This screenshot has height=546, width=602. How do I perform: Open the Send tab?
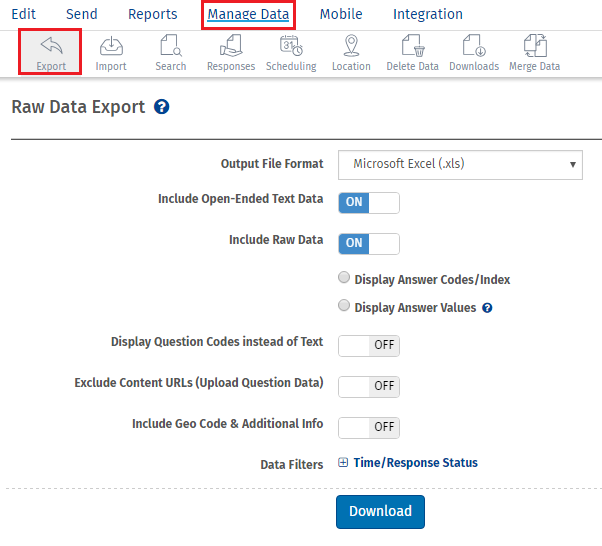coord(82,14)
